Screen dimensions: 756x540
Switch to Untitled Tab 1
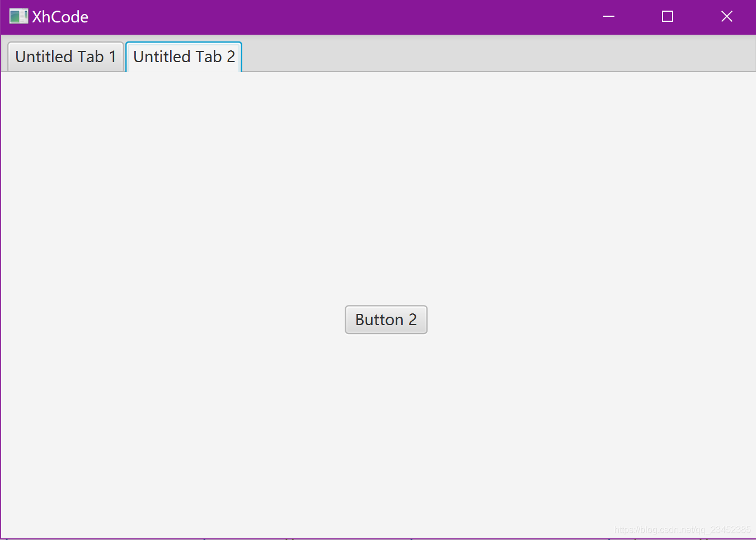[65, 57]
